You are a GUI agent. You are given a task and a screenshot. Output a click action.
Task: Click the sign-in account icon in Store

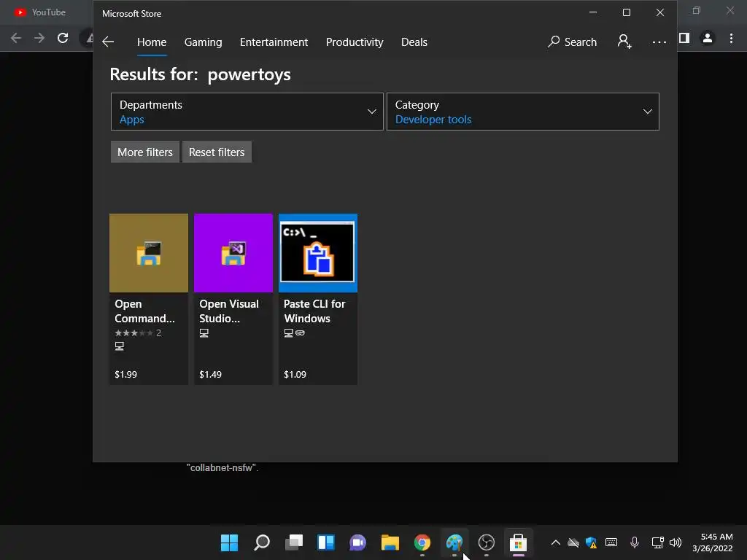(x=624, y=42)
